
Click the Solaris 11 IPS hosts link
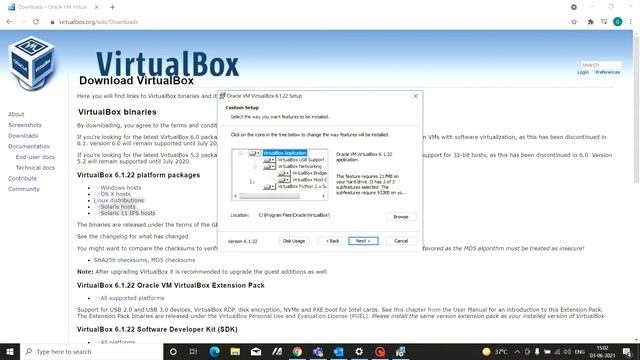coord(128,213)
